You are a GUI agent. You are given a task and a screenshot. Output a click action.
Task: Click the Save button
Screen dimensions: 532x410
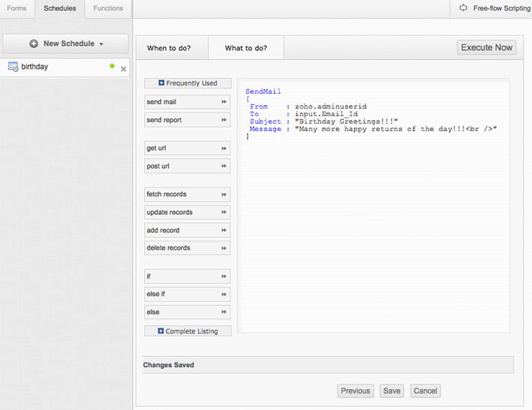(392, 391)
